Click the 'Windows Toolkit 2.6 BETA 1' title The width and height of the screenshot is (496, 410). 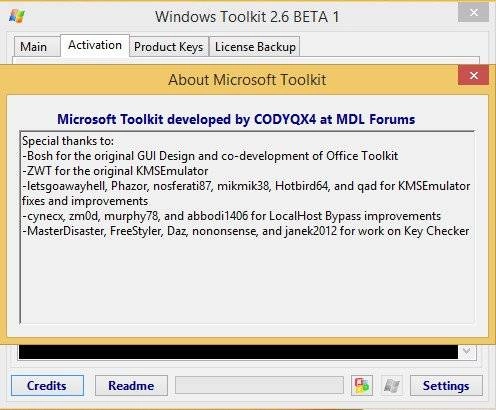coord(247,17)
